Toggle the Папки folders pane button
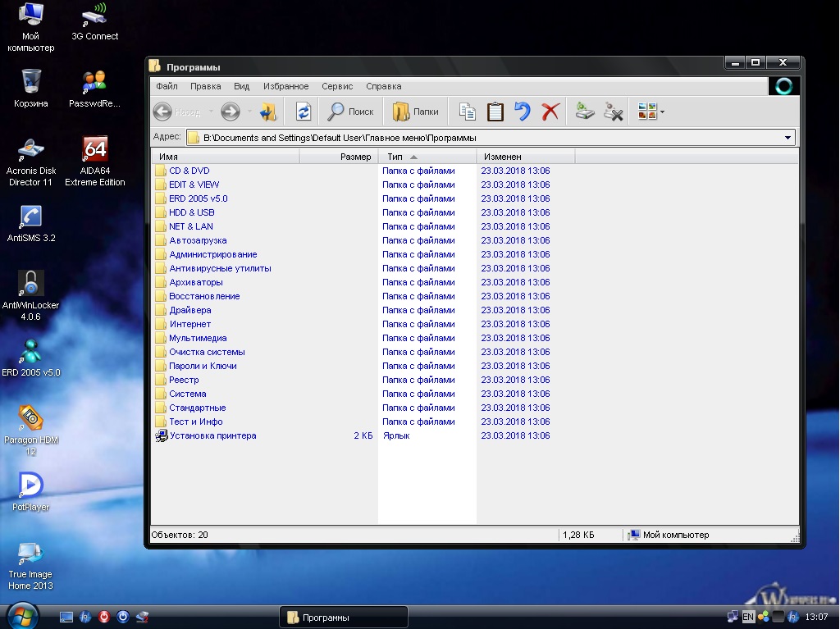 click(415, 112)
